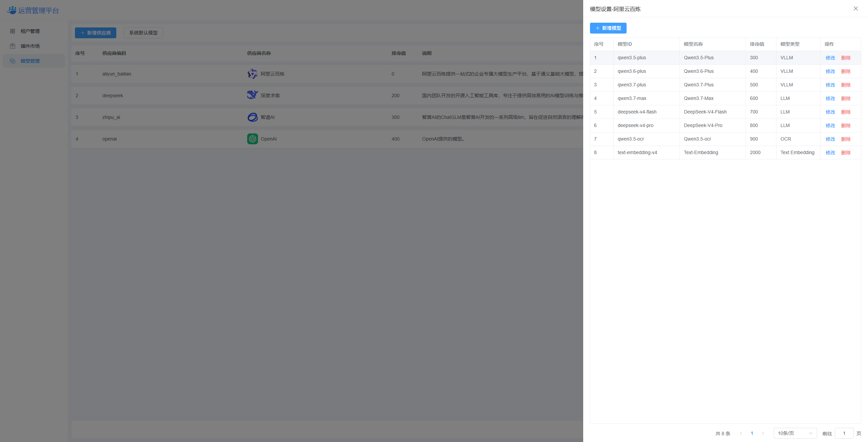Click plus icon on 新增模型 button
Viewport: 868px width, 442px height.
(x=597, y=28)
